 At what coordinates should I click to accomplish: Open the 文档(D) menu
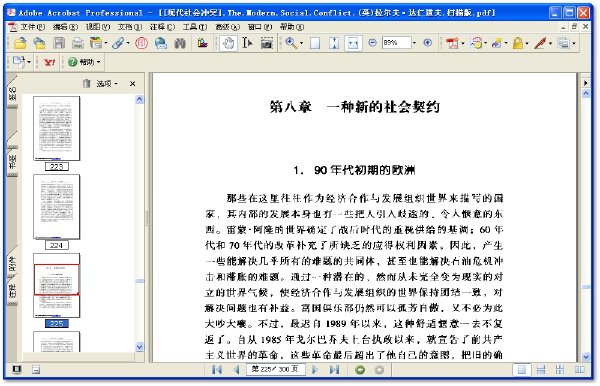(130, 27)
